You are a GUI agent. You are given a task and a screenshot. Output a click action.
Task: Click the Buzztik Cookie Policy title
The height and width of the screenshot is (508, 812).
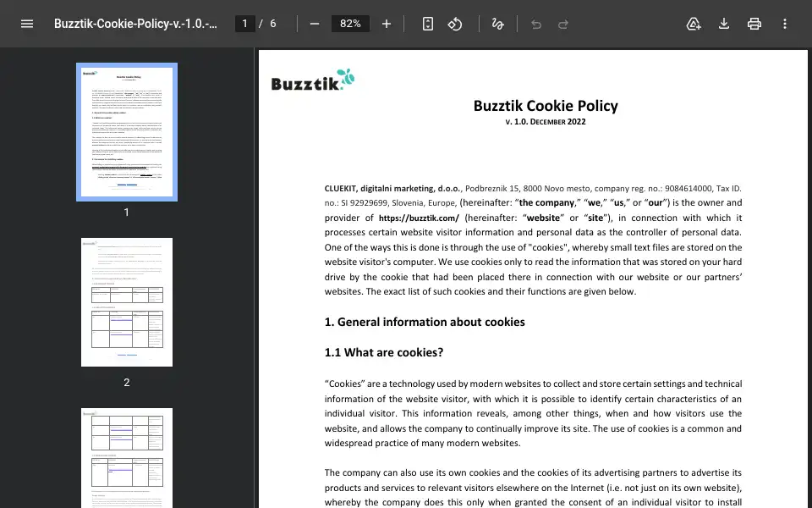[x=546, y=106]
